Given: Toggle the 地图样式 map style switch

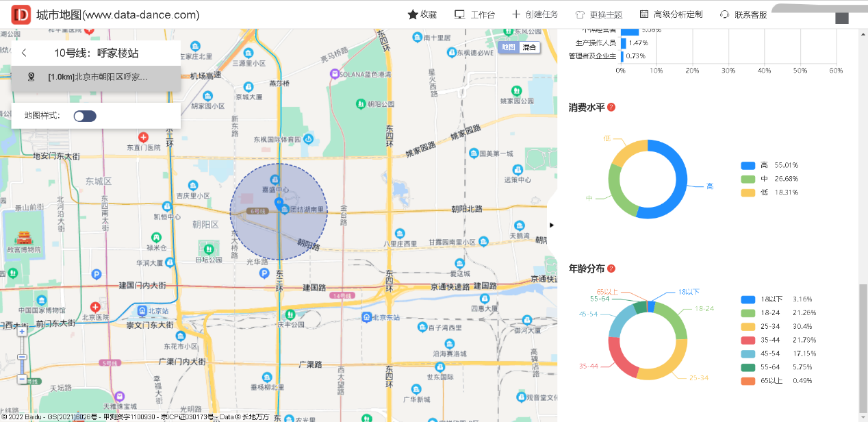Looking at the screenshot, I should 85,116.
